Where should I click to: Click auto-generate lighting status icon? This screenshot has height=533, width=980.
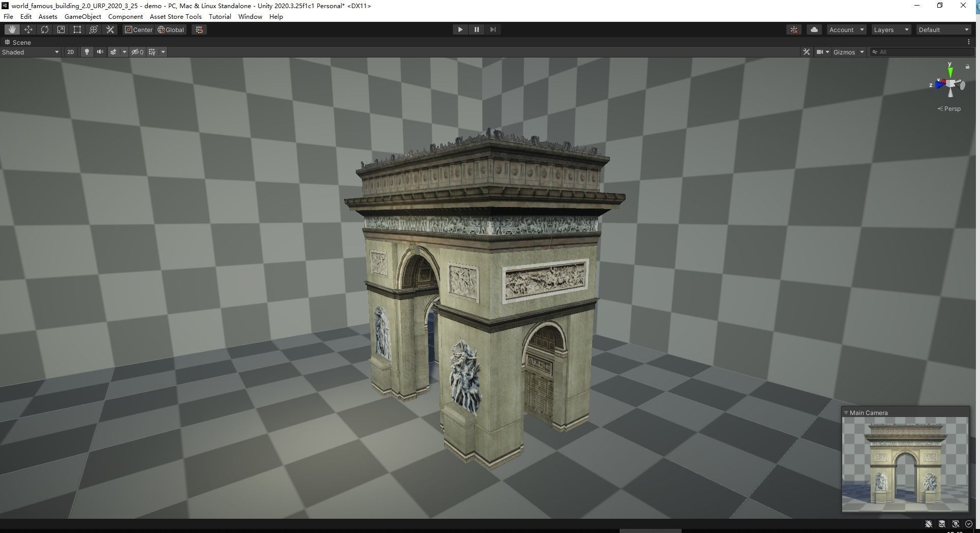point(956,524)
